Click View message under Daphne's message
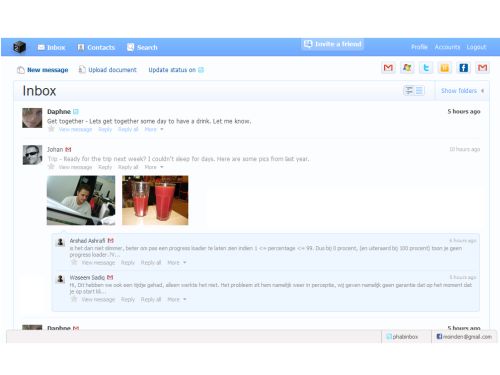This screenshot has width=500, height=375. [x=75, y=129]
